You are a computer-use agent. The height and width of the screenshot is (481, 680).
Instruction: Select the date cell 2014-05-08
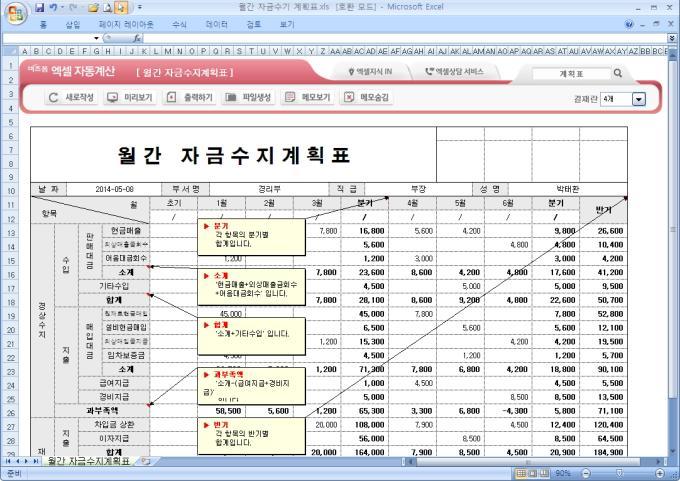tap(114, 189)
